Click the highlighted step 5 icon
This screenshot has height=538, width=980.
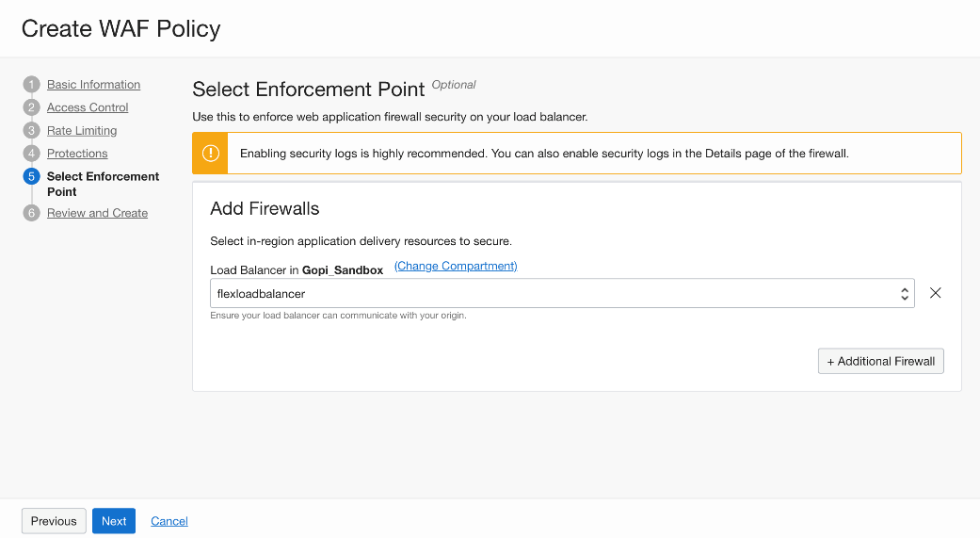point(32,176)
